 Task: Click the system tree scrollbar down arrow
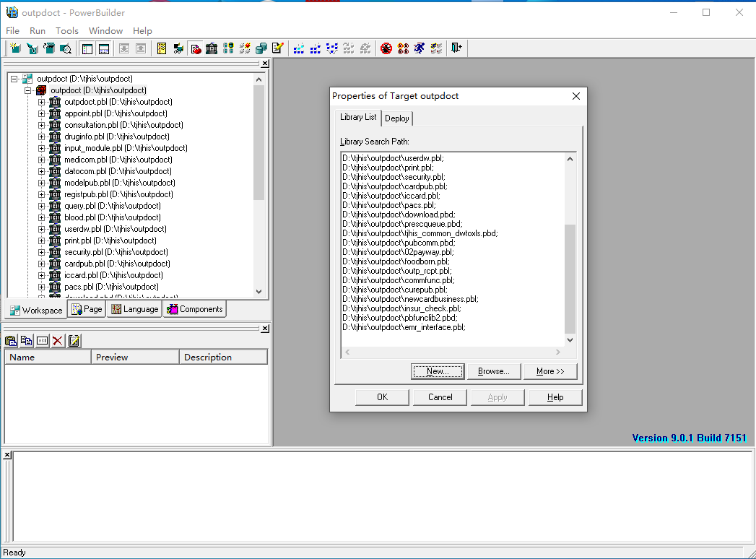pos(259,291)
